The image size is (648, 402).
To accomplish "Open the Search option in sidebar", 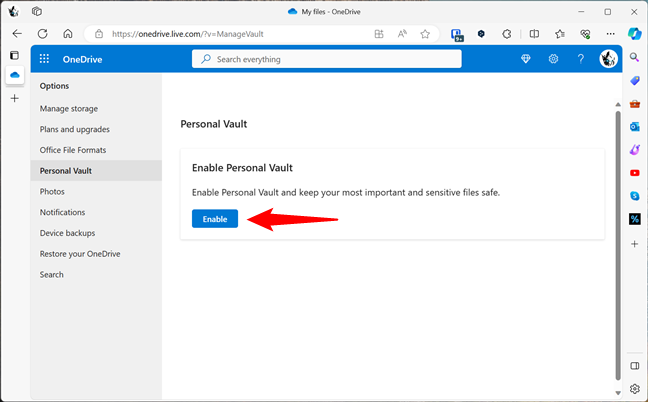I will click(52, 274).
